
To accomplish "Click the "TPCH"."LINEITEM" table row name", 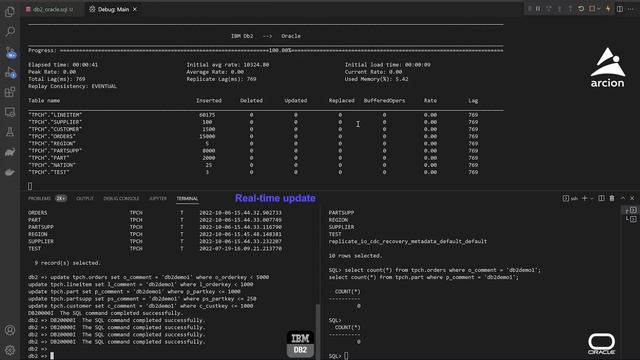I will coord(55,115).
